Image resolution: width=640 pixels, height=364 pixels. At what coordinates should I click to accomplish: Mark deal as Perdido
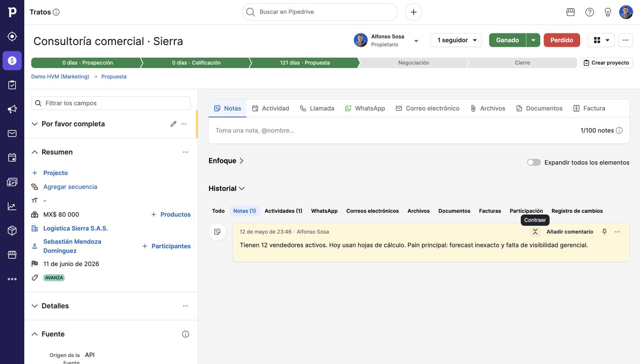562,40
